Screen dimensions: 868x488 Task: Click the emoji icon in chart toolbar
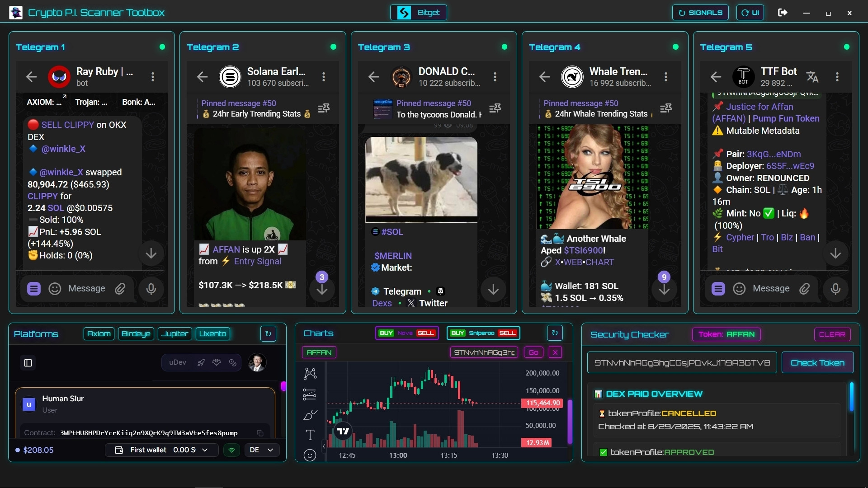point(310,455)
